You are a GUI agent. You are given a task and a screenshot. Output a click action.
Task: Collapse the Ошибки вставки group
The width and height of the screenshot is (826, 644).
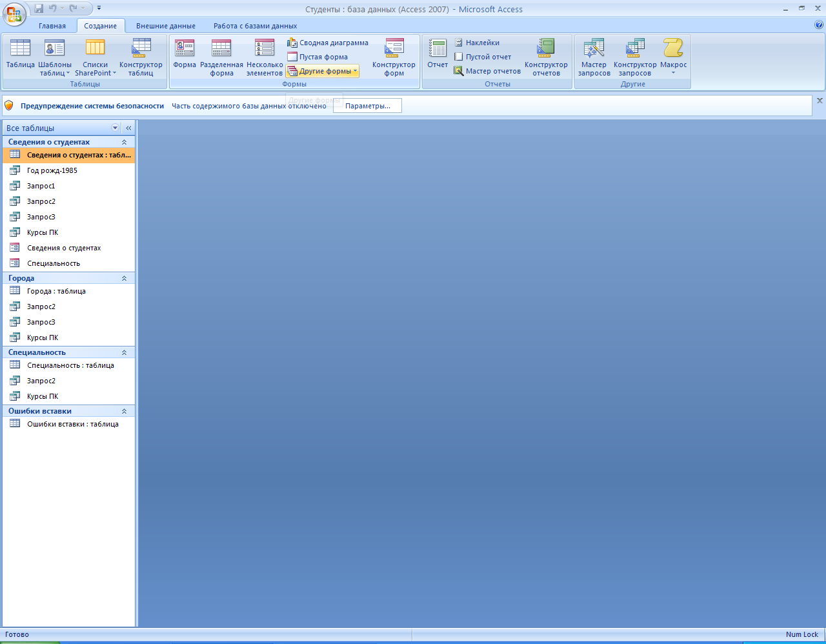[x=125, y=411]
